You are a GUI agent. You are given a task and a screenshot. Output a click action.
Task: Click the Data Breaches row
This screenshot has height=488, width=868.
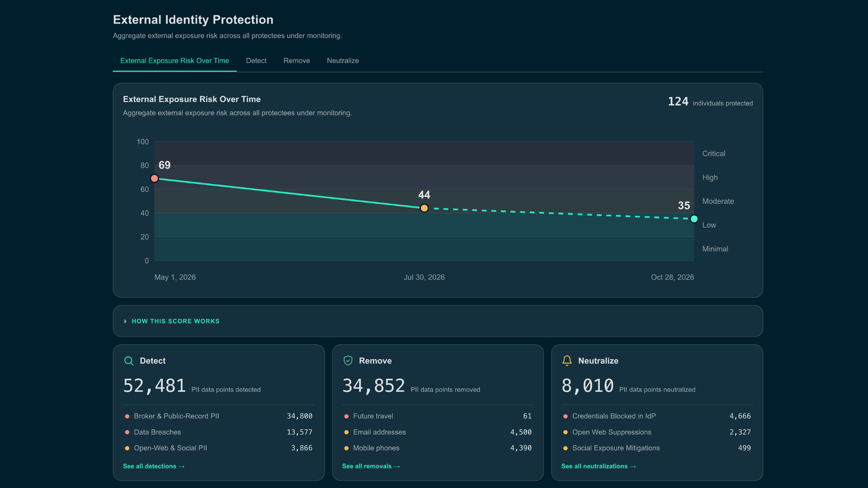click(218, 432)
